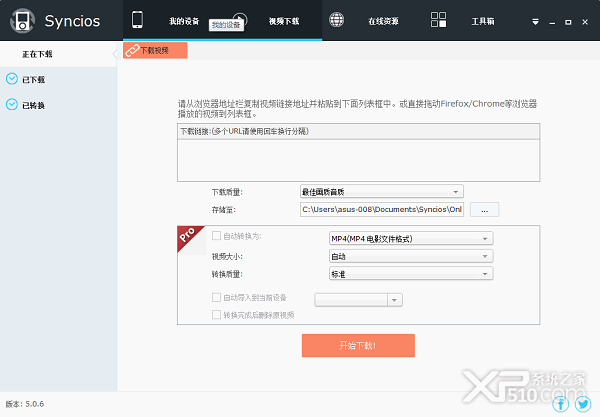Open the 转换质量 dropdown
600x417 pixels.
click(411, 274)
